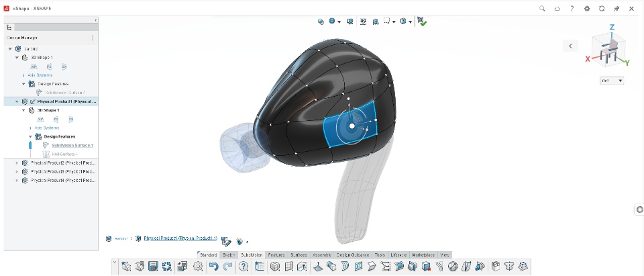Switch to the Features tab
This screenshot has height=276, width=644.
point(276,255)
